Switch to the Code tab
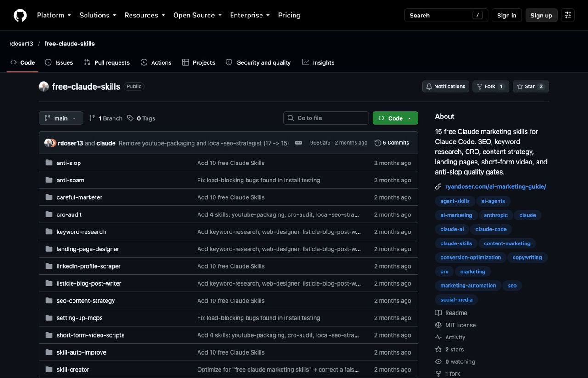The width and height of the screenshot is (588, 378). (23, 62)
